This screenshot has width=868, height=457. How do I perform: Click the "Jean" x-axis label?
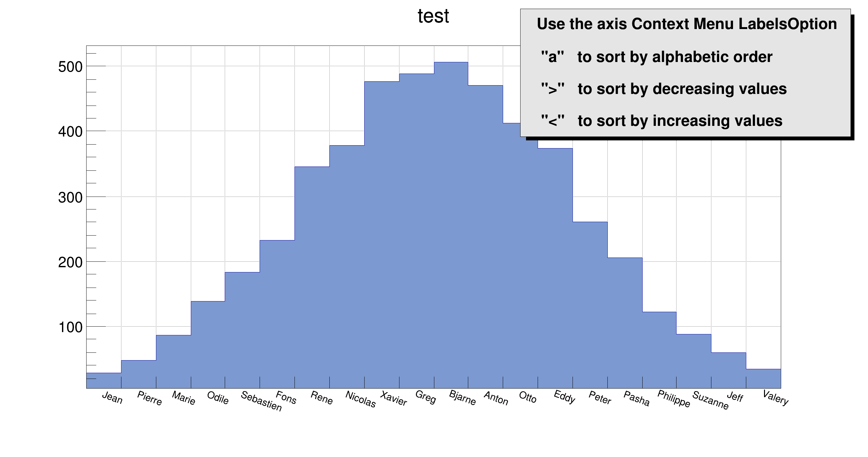112,398
